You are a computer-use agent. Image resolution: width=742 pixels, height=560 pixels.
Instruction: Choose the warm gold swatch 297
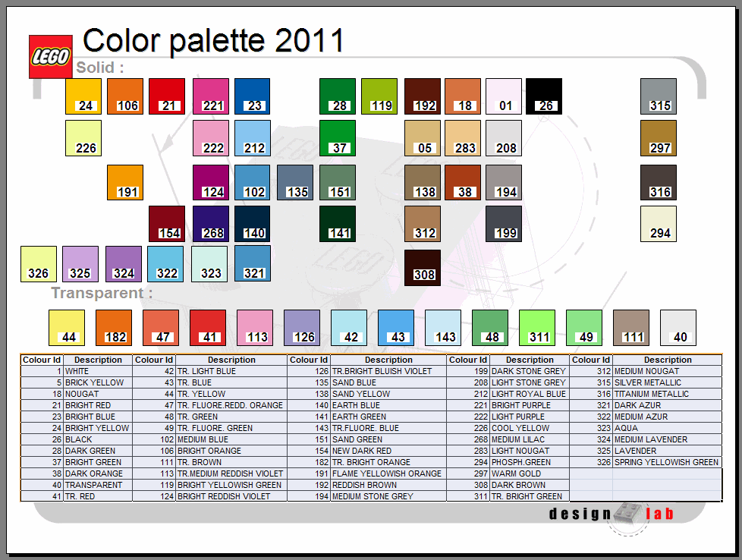coord(659,138)
